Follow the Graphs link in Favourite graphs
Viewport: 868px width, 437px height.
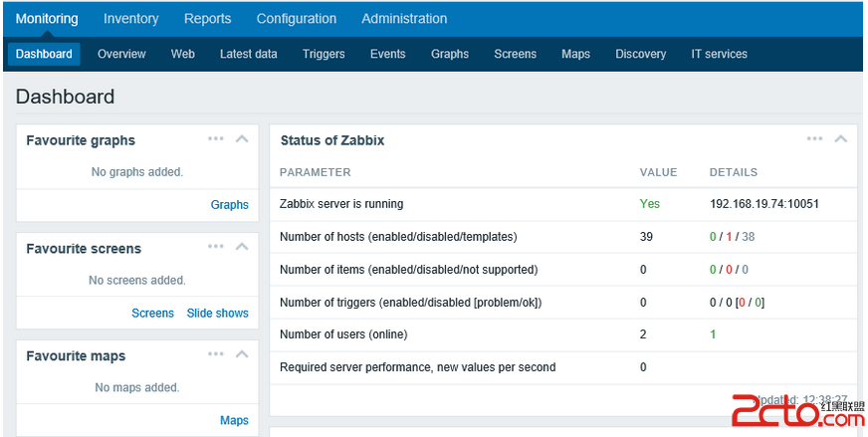[x=229, y=205]
